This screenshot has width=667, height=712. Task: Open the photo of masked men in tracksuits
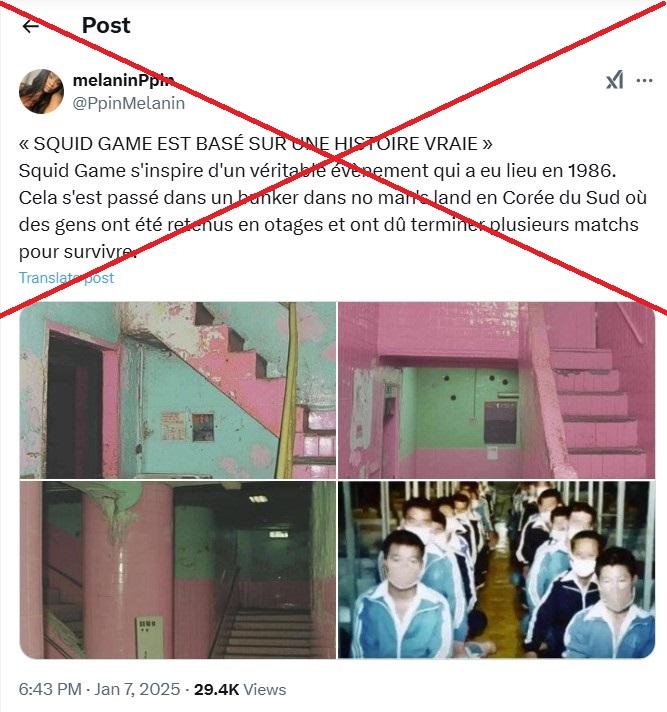pos(496,570)
